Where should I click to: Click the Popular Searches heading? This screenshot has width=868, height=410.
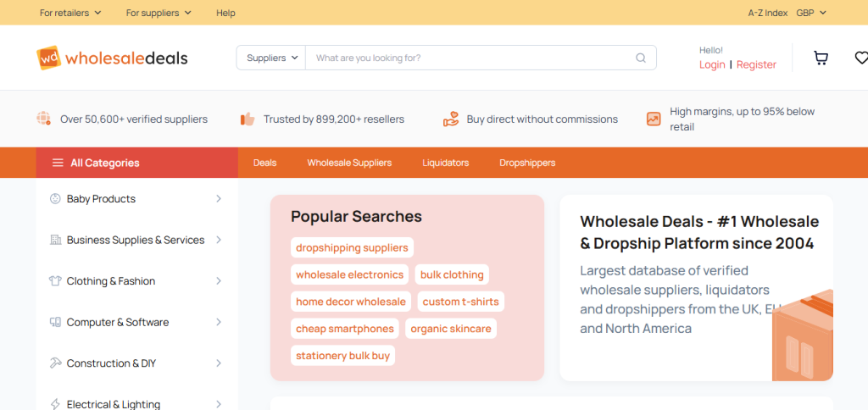(x=356, y=216)
